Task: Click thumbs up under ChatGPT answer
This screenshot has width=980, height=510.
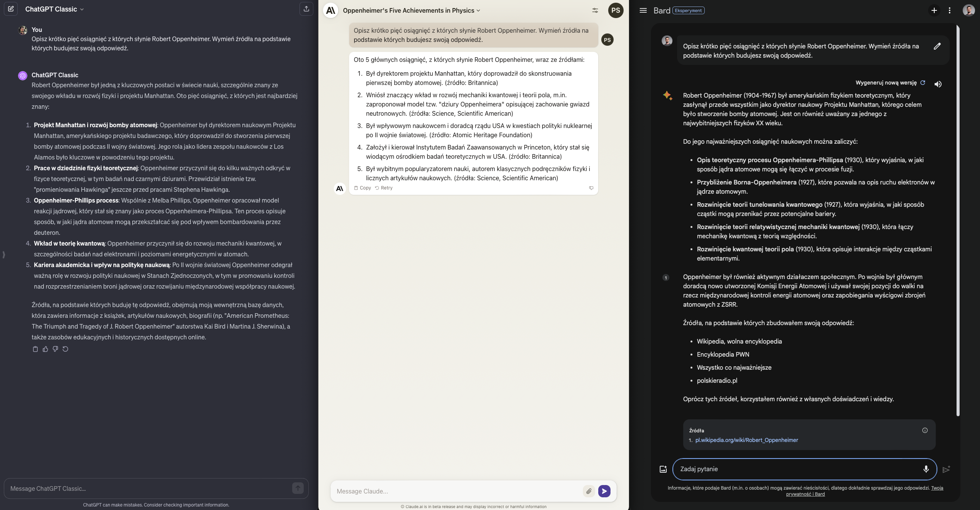Action: click(x=45, y=349)
